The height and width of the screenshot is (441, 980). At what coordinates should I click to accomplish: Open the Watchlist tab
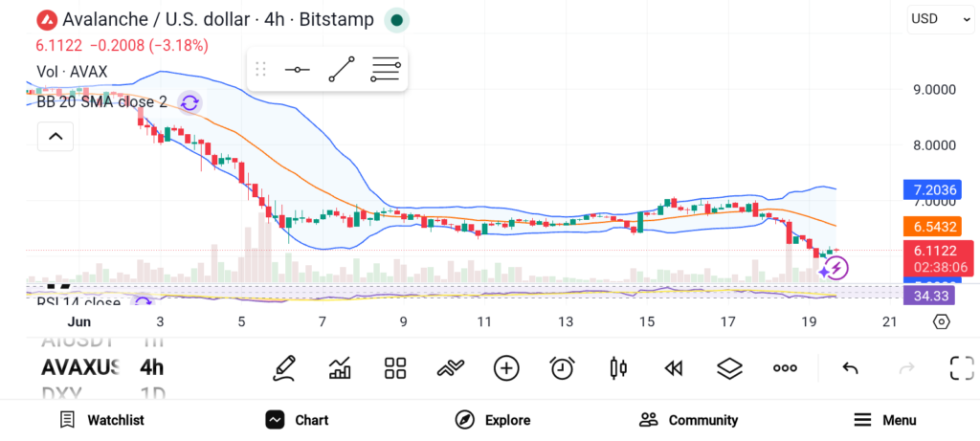[x=101, y=420]
